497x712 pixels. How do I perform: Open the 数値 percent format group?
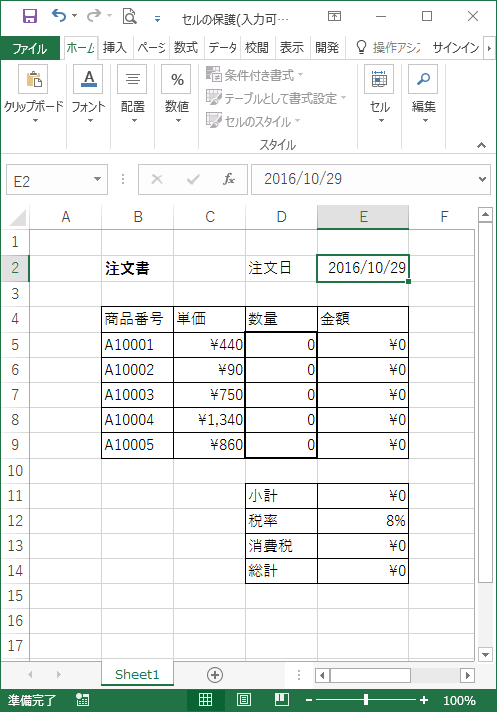point(177,94)
